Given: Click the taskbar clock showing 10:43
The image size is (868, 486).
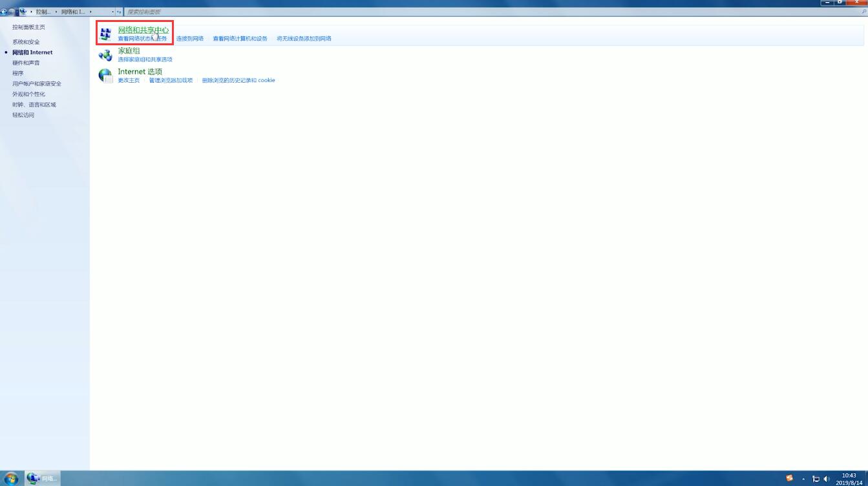Looking at the screenshot, I should tap(849, 479).
